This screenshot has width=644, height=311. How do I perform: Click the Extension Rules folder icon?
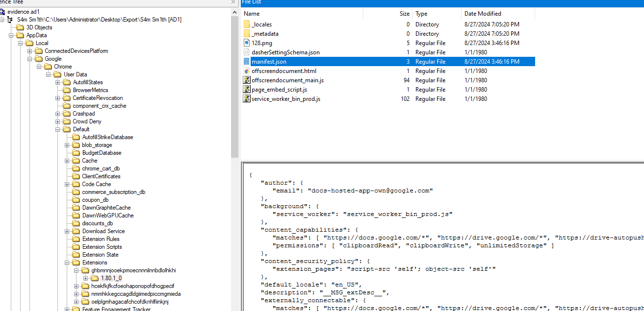(76, 239)
